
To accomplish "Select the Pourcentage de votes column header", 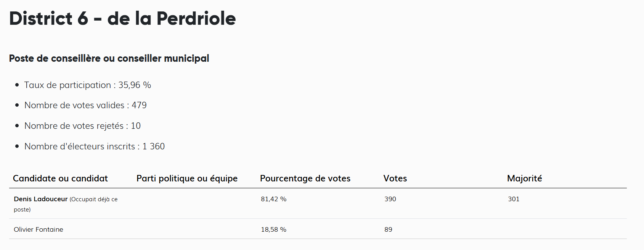I will (305, 178).
